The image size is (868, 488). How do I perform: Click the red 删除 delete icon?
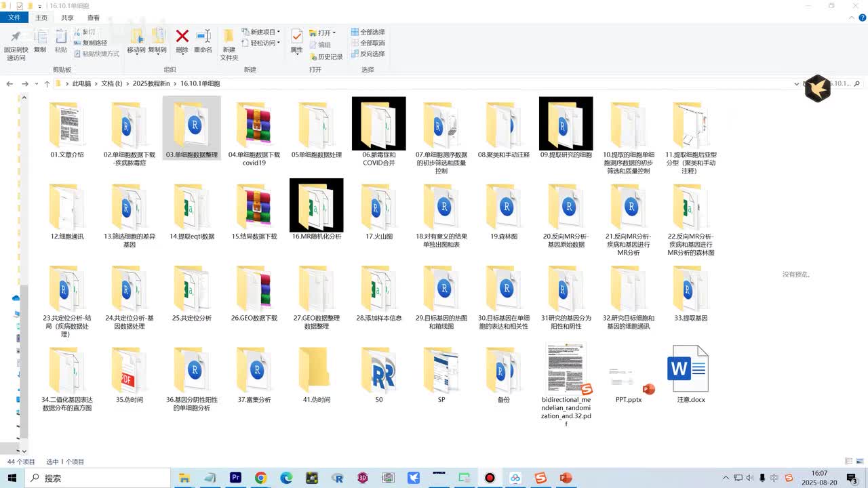click(x=182, y=36)
